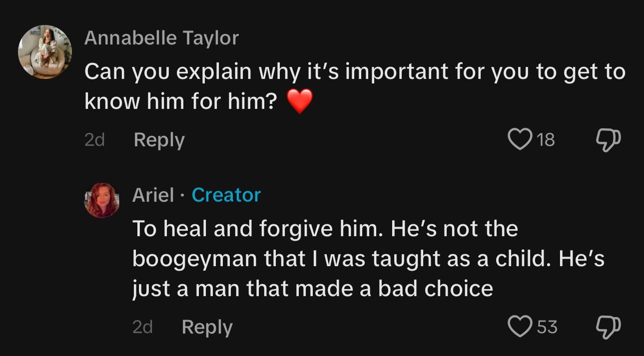
Task: Open Annabelle Taylor username link
Action: point(161,38)
